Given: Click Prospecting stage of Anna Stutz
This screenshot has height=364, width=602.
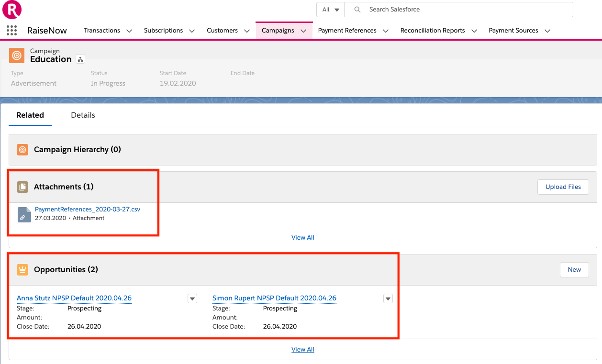Looking at the screenshot, I should [x=85, y=309].
